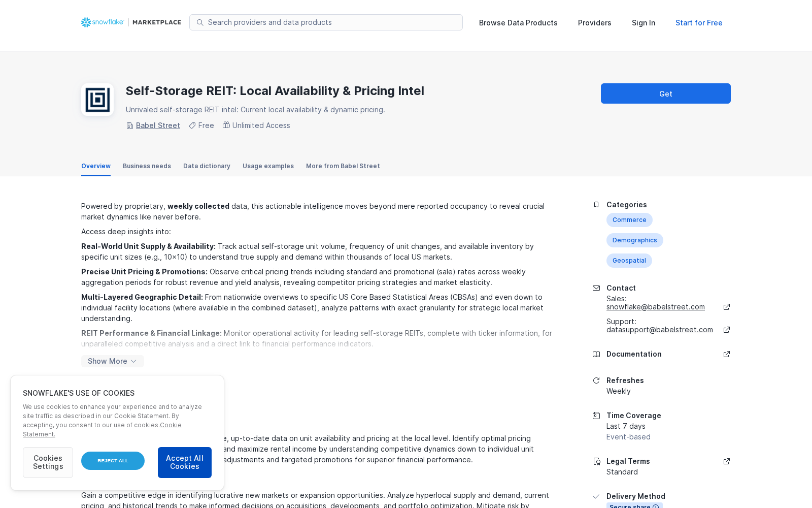Click the 'Standard' legal terms value

pyautogui.click(x=622, y=472)
